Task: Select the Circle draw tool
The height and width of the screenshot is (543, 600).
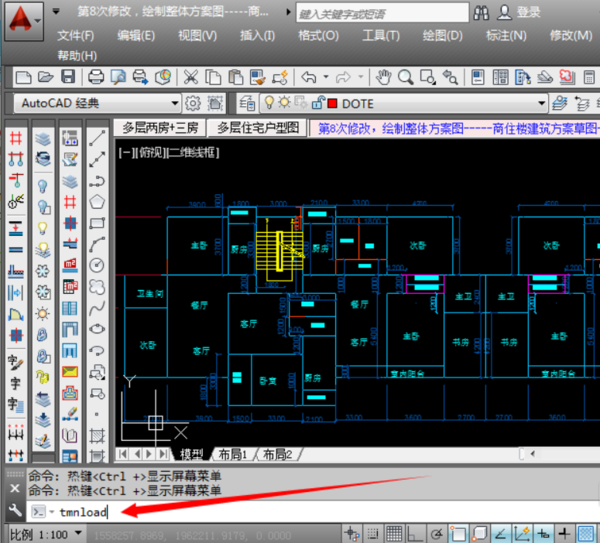Action: (x=97, y=265)
